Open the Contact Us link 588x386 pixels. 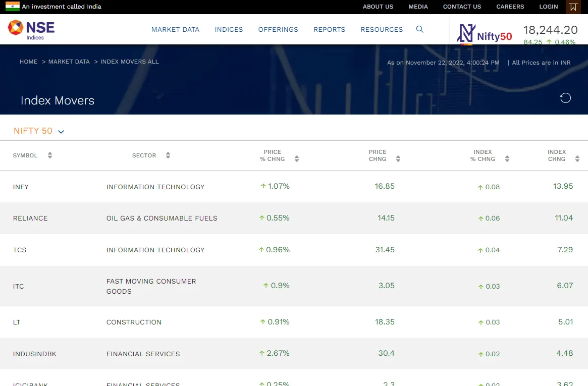[x=462, y=7]
